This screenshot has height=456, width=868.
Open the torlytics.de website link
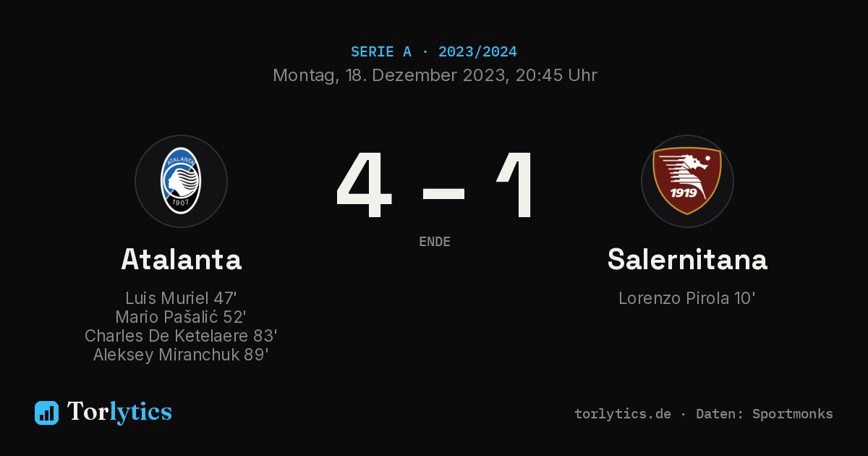point(623,414)
